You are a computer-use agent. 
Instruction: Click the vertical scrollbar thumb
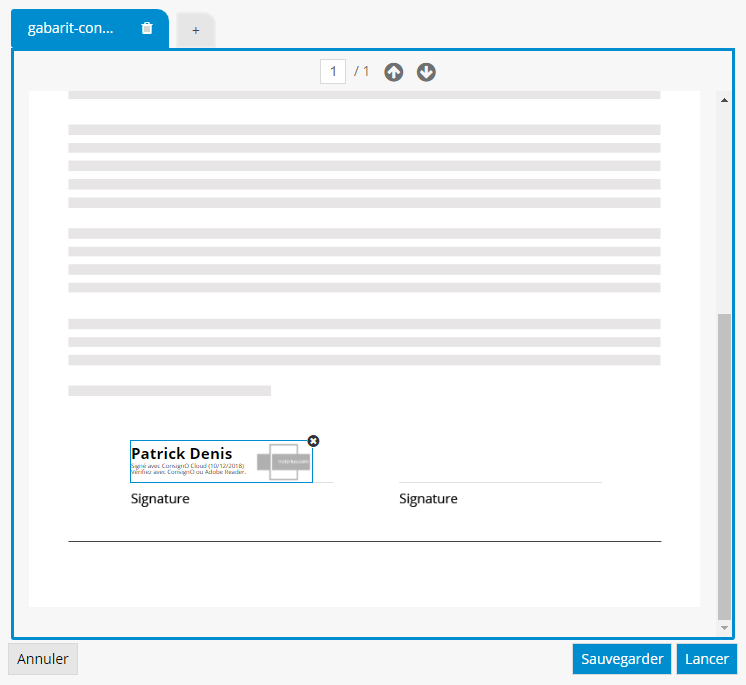[x=725, y=465]
